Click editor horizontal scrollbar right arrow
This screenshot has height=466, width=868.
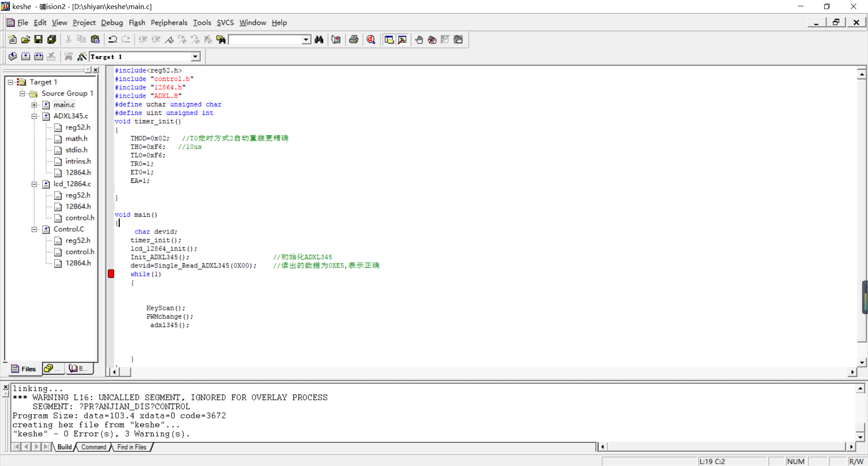coord(852,372)
